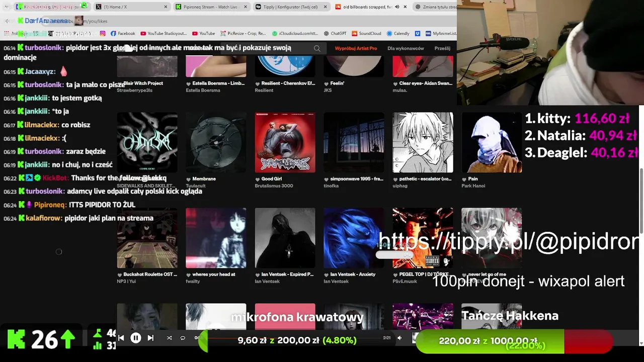The image size is (644, 362).
Task: Toggle heart beside Ian Ventsek - Expired
Action: click(x=258, y=275)
